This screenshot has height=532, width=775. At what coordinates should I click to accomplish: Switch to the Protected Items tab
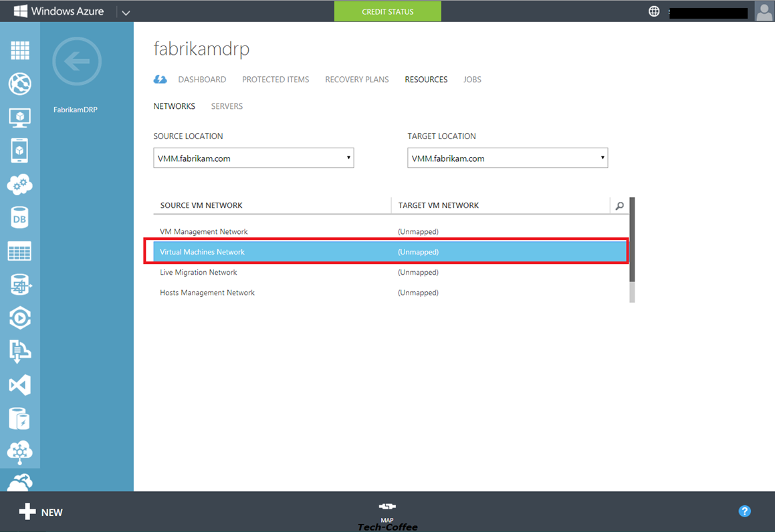[275, 80]
